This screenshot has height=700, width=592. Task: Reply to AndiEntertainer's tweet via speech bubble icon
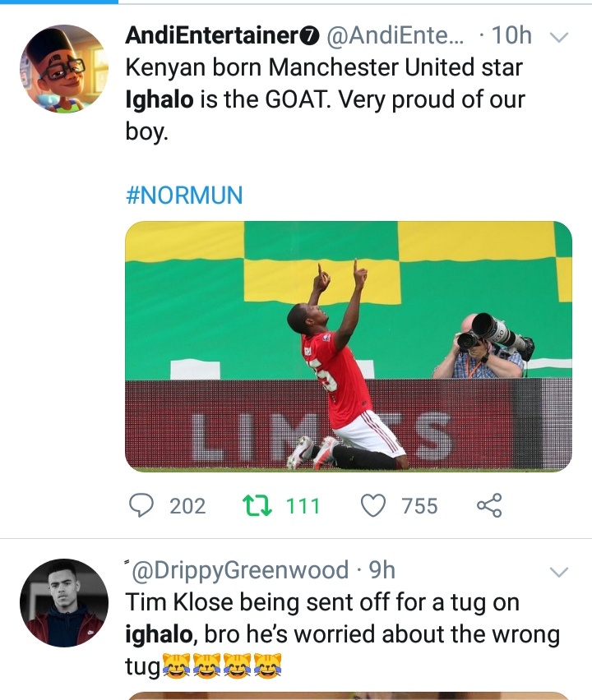(x=144, y=505)
